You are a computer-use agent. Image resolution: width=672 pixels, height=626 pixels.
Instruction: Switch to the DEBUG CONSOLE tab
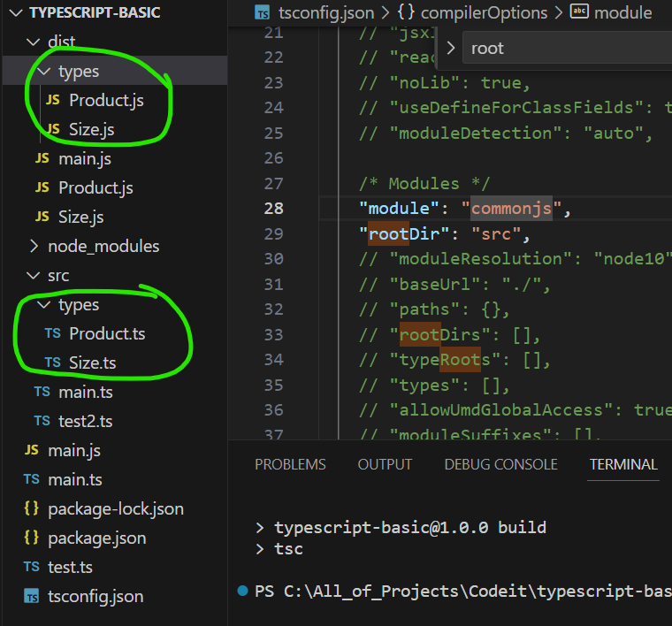click(501, 464)
